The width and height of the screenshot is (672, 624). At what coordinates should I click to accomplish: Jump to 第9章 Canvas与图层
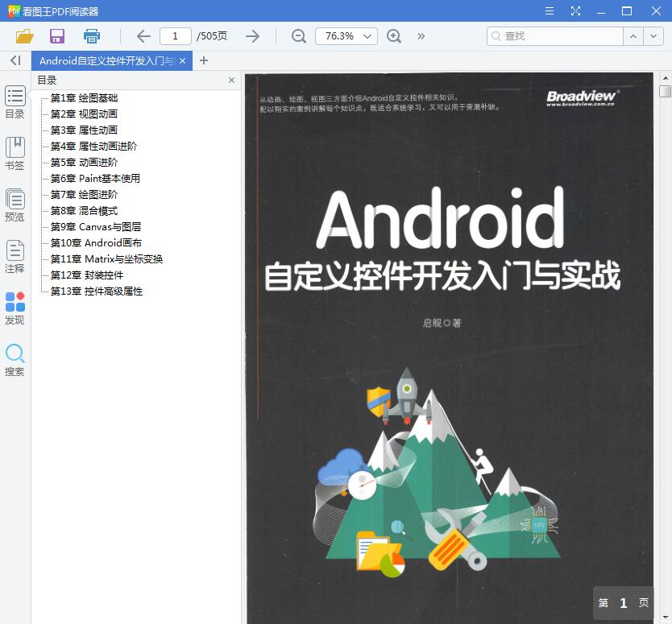point(96,226)
